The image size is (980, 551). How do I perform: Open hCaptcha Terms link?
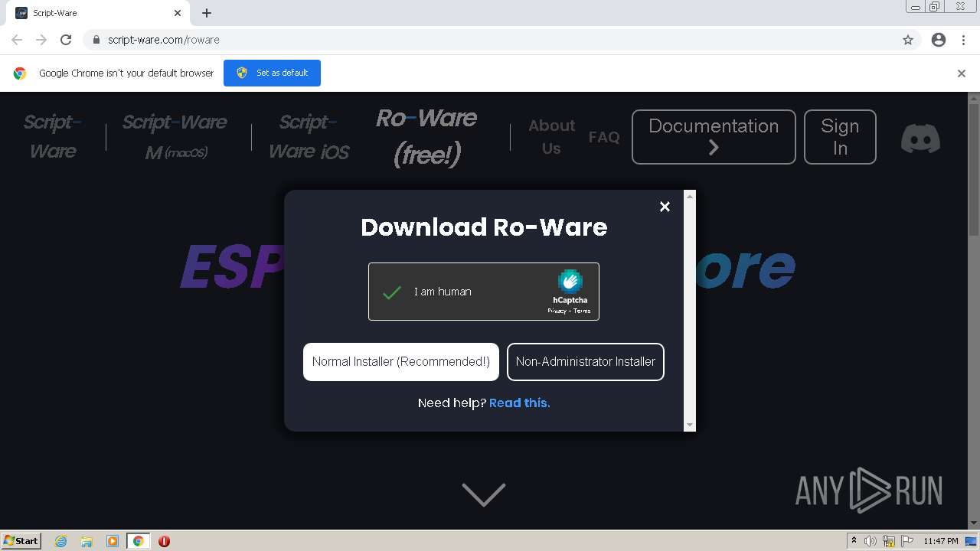582,311
